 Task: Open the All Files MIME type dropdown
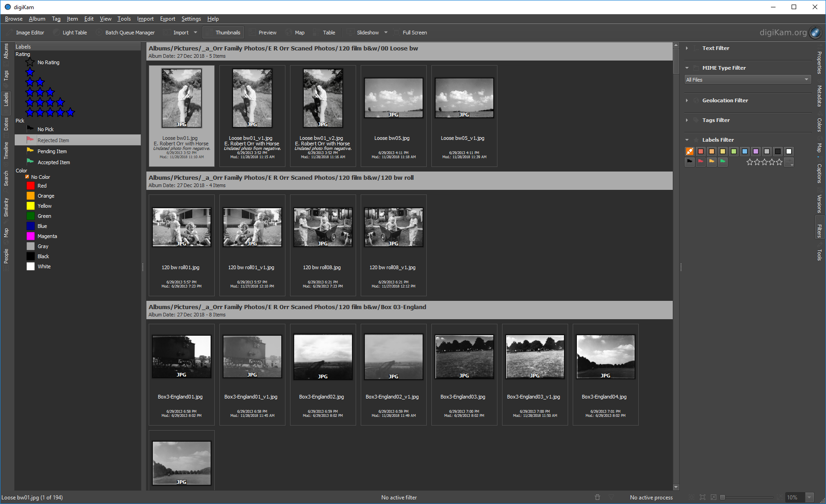[748, 80]
